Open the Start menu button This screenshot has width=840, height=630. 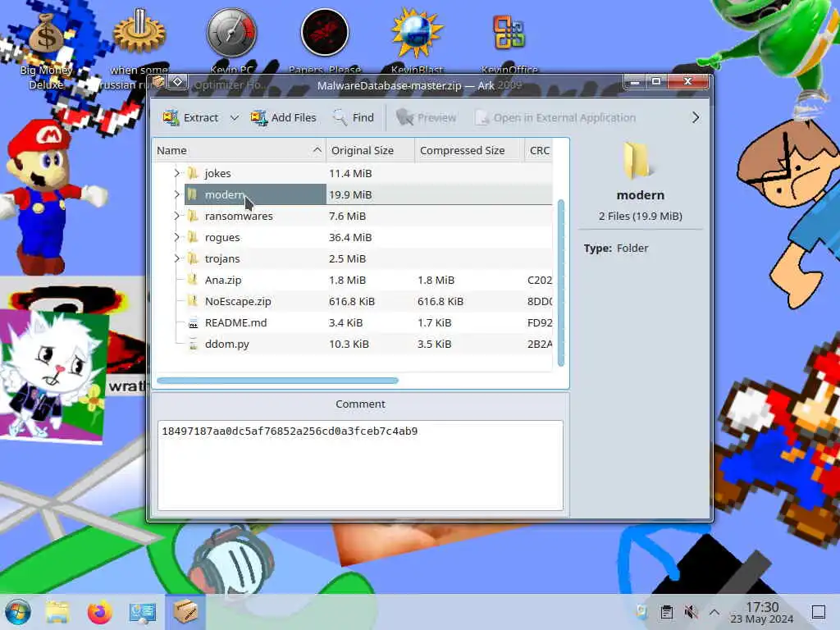pyautogui.click(x=18, y=612)
